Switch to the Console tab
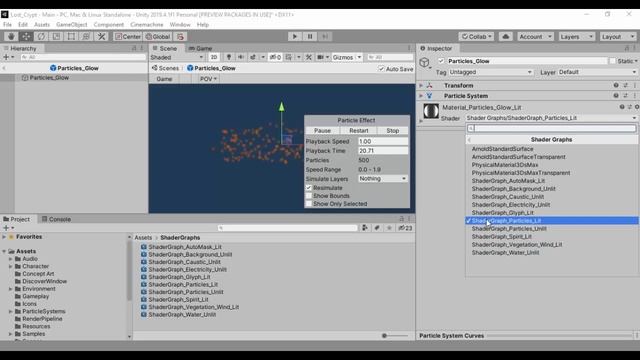The height and width of the screenshot is (360, 640). (56, 219)
